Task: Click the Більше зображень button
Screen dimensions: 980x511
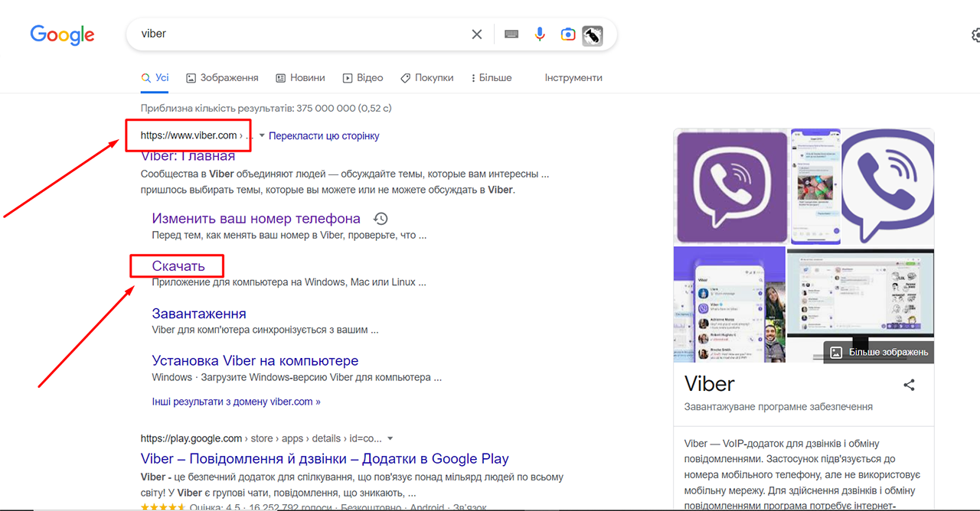Action: [879, 352]
